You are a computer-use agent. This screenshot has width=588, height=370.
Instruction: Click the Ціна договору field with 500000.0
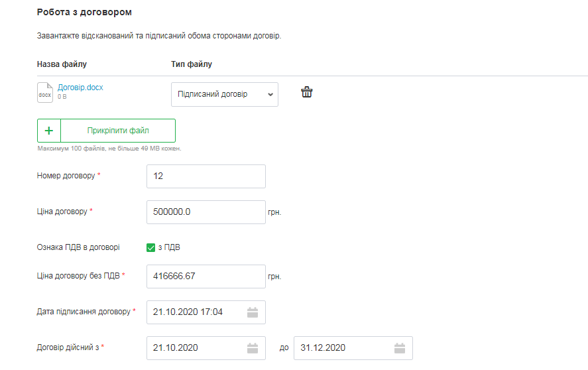coord(206,212)
